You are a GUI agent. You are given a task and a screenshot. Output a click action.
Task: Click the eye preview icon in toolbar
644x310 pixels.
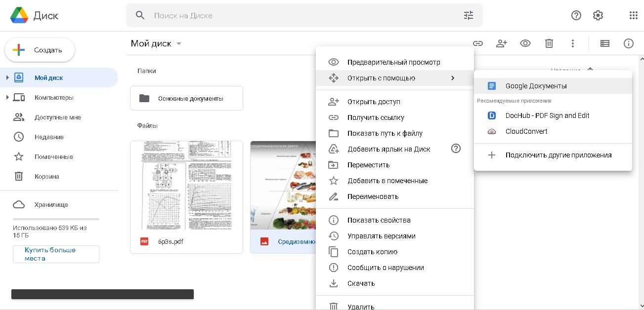(x=525, y=43)
